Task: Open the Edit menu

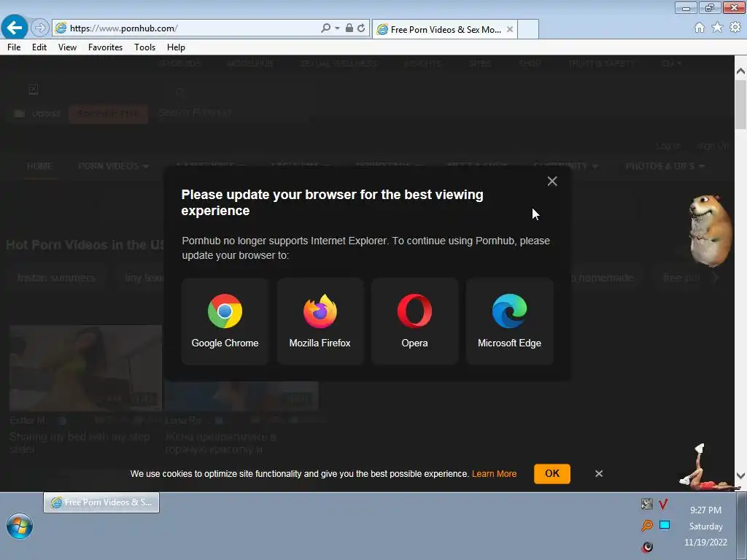Action: coord(39,47)
